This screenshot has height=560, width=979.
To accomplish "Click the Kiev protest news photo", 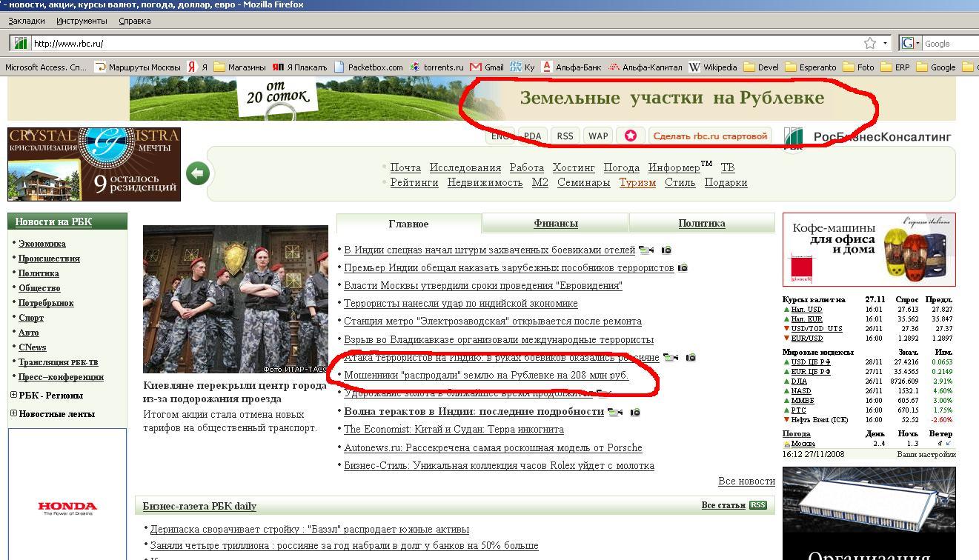I will pos(236,299).
